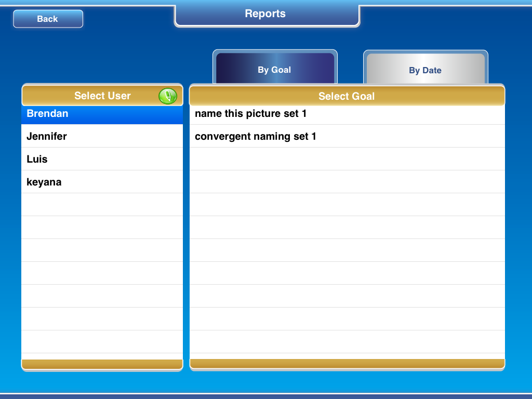Switch to the By Date view

tap(425, 70)
